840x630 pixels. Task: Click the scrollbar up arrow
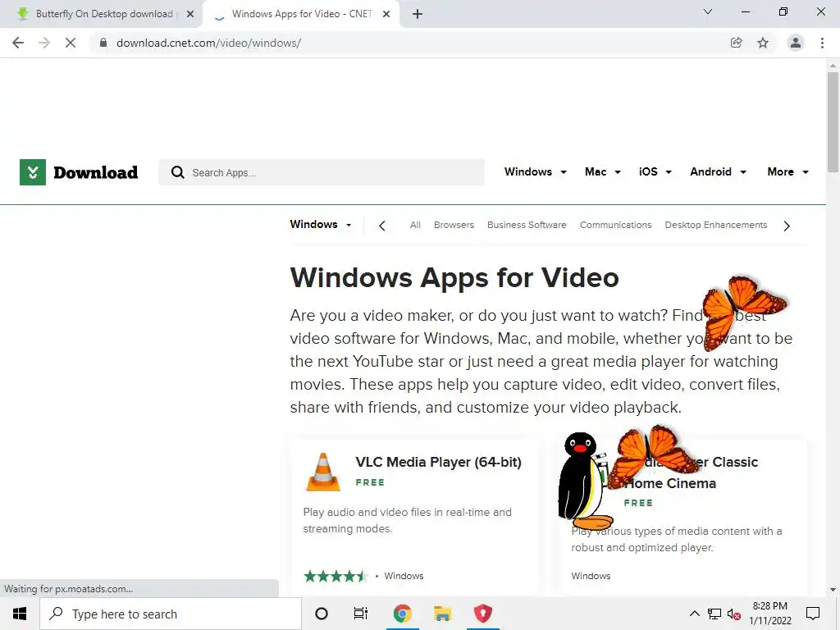(833, 66)
